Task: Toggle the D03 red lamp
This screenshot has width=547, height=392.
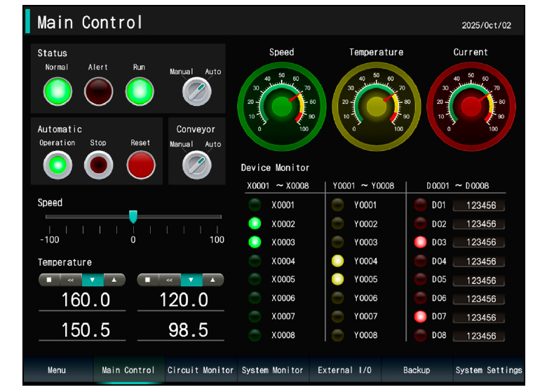Action: pos(420,243)
